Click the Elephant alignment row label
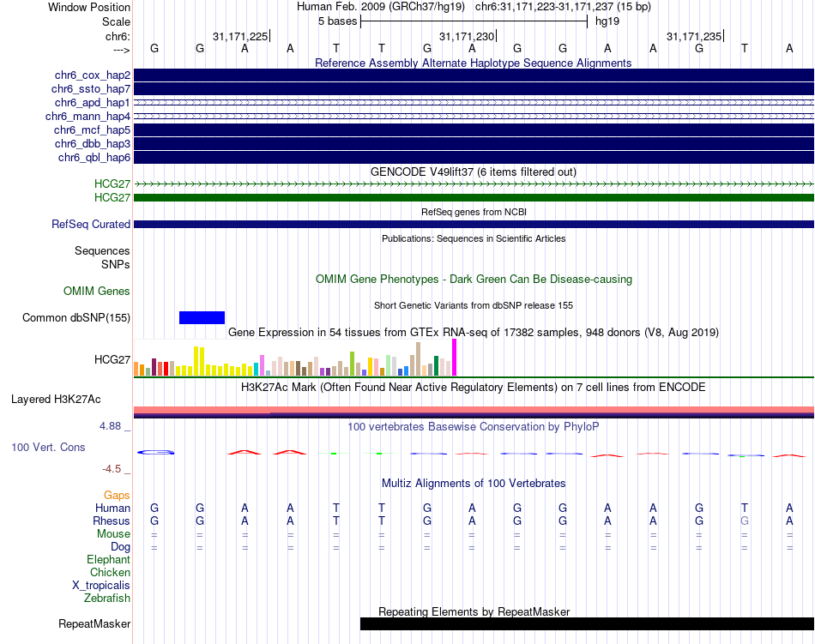The height and width of the screenshot is (644, 815). point(109,560)
